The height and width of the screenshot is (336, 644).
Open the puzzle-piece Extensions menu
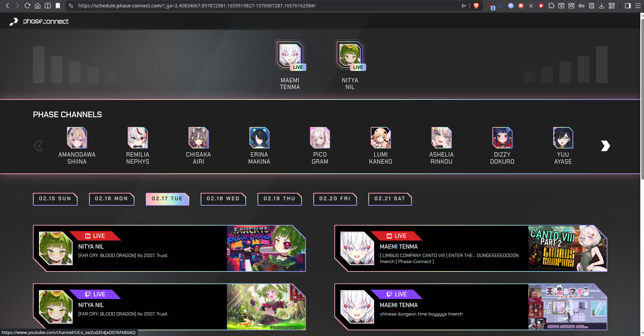tap(551, 6)
